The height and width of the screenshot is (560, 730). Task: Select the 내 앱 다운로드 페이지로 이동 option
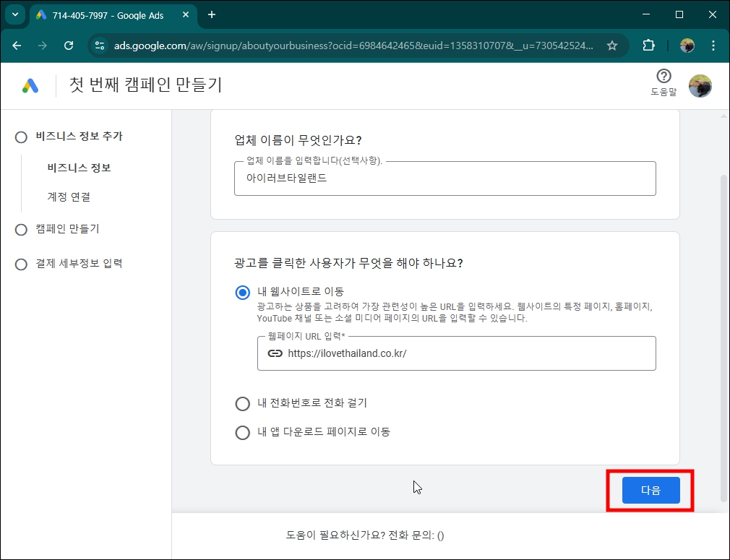(243, 431)
